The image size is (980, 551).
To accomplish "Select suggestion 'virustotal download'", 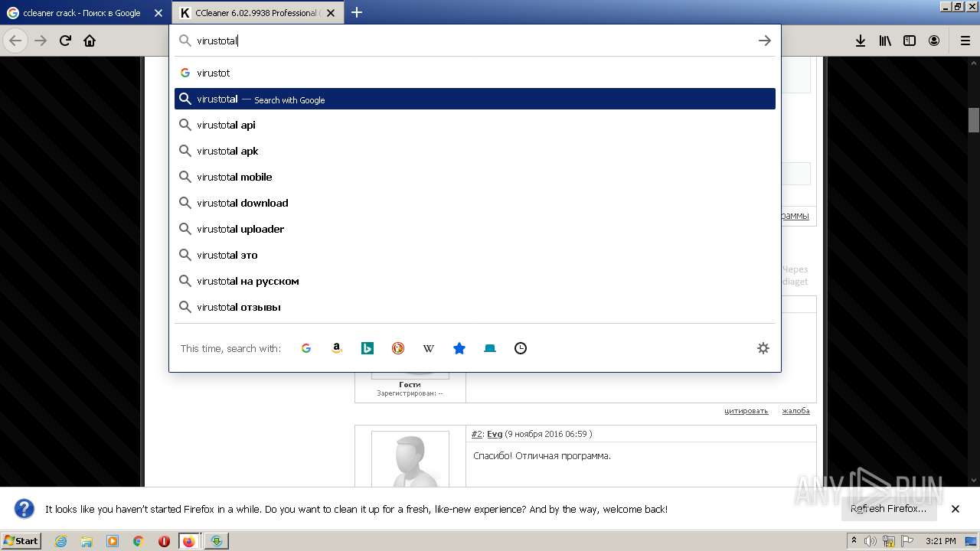I will 475,203.
